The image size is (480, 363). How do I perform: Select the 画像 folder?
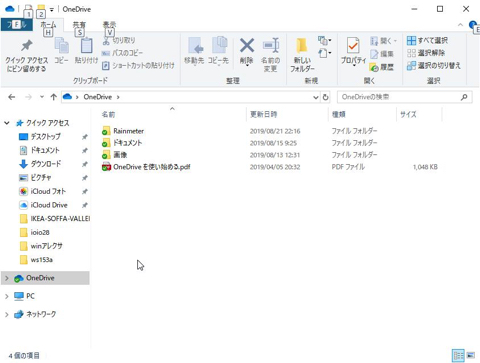click(x=114, y=155)
